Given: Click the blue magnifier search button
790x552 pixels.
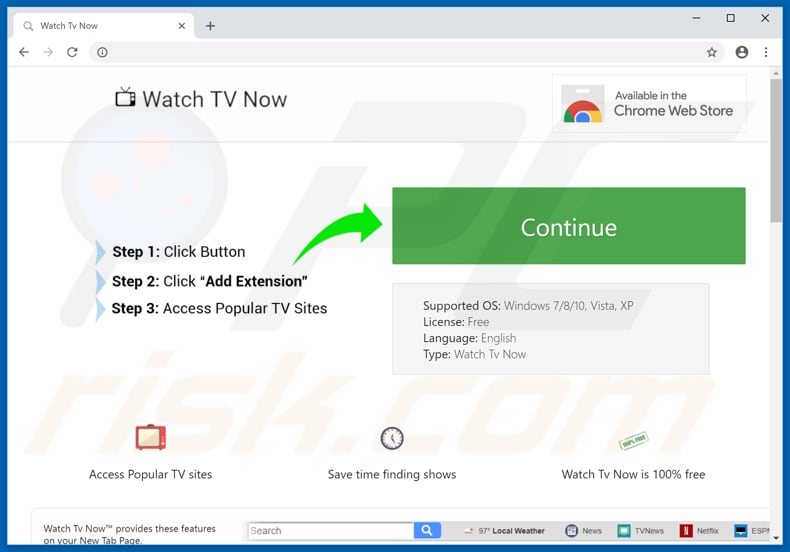Looking at the screenshot, I should coord(427,530).
